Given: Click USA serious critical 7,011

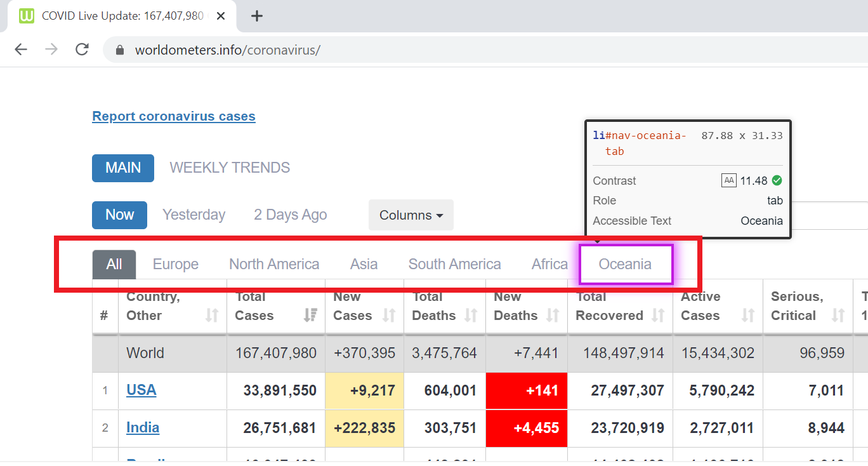Looking at the screenshot, I should tap(826, 390).
